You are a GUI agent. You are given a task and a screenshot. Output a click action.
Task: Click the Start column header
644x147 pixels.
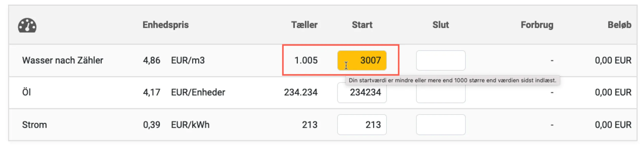(x=362, y=25)
